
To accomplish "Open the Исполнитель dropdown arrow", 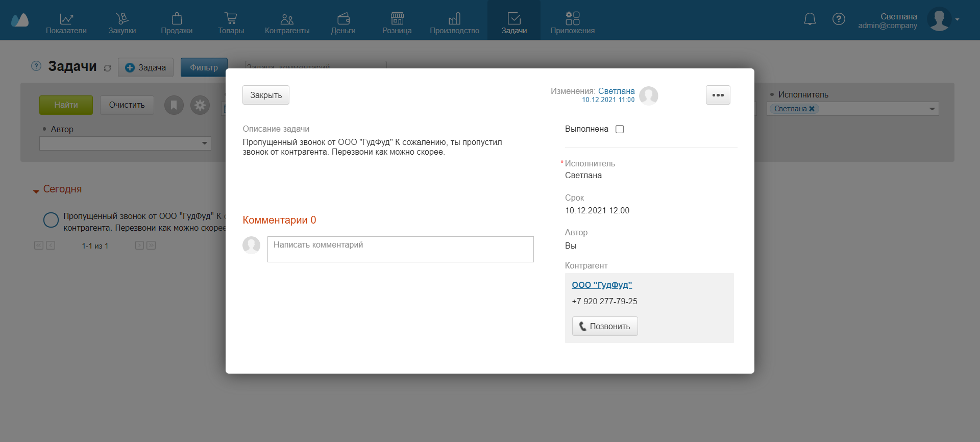I will click(932, 109).
